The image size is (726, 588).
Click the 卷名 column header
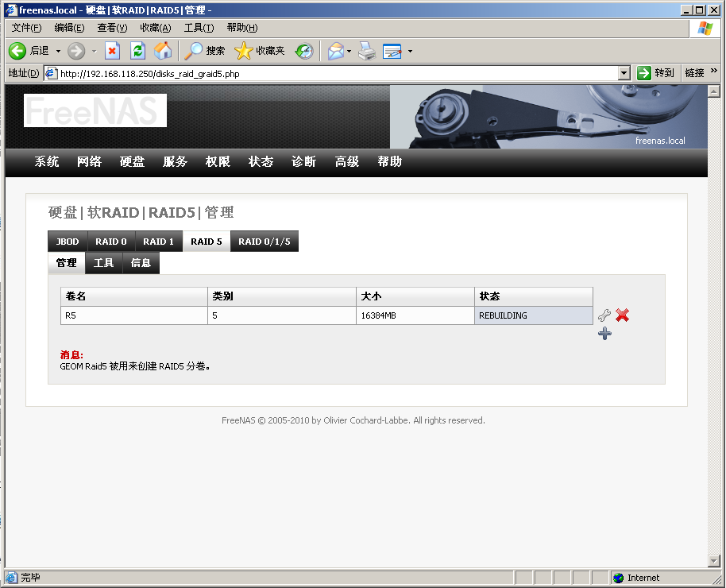coord(133,296)
